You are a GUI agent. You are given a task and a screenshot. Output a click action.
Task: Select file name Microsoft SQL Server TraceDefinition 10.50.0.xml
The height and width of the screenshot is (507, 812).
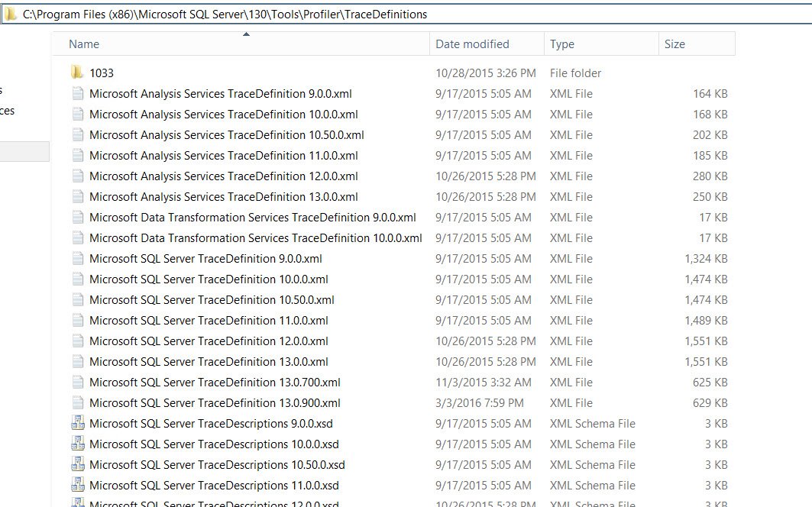[x=212, y=300]
